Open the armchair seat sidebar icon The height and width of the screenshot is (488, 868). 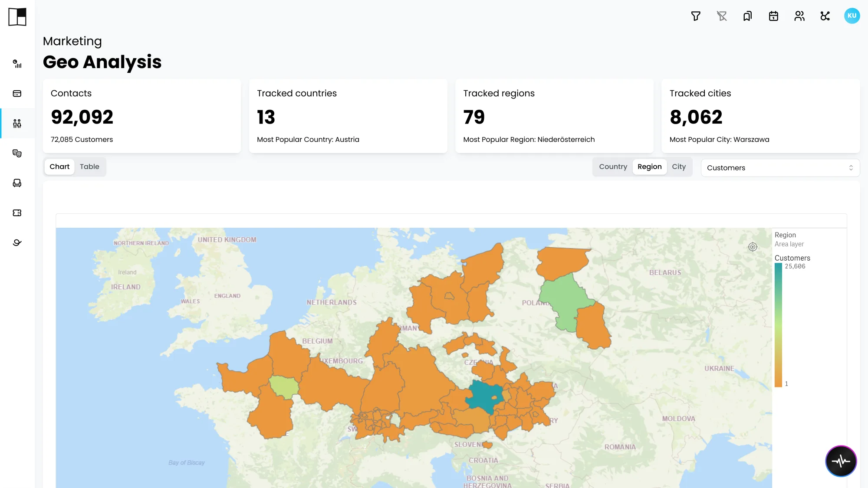pyautogui.click(x=17, y=183)
